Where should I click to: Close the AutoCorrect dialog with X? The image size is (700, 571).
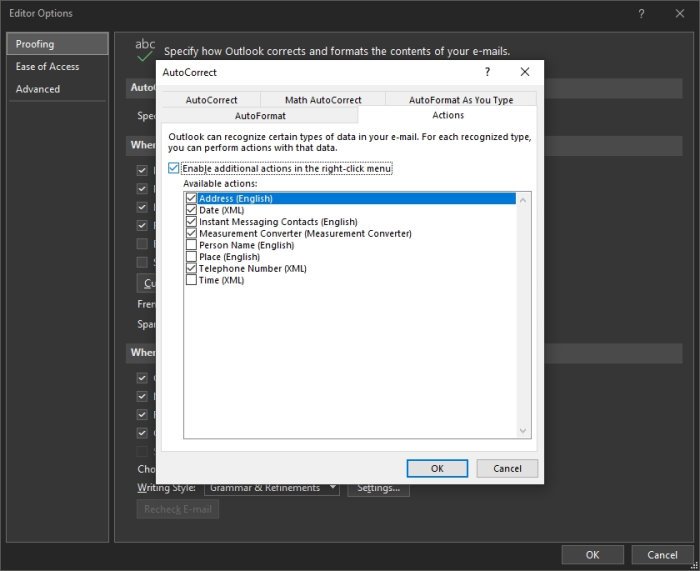(524, 73)
